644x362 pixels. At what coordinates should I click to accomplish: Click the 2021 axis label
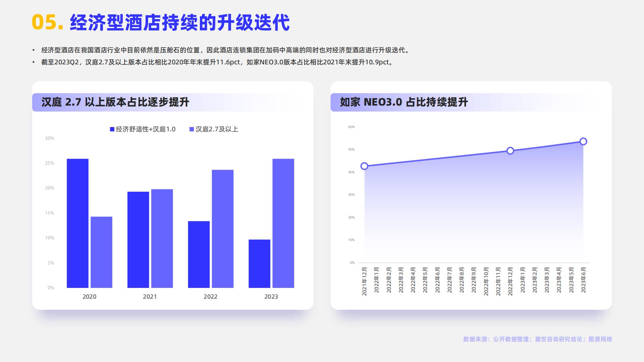(150, 297)
